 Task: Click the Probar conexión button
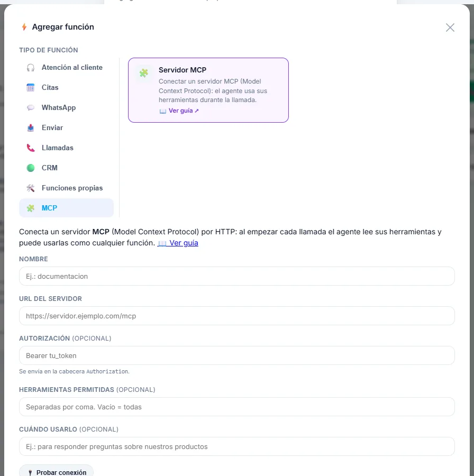click(x=57, y=472)
